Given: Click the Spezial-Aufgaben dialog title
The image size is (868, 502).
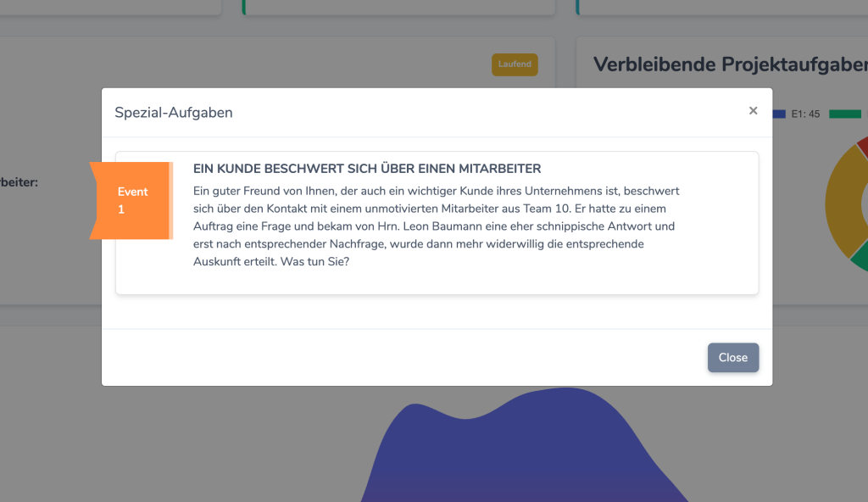Looking at the screenshot, I should pos(173,113).
